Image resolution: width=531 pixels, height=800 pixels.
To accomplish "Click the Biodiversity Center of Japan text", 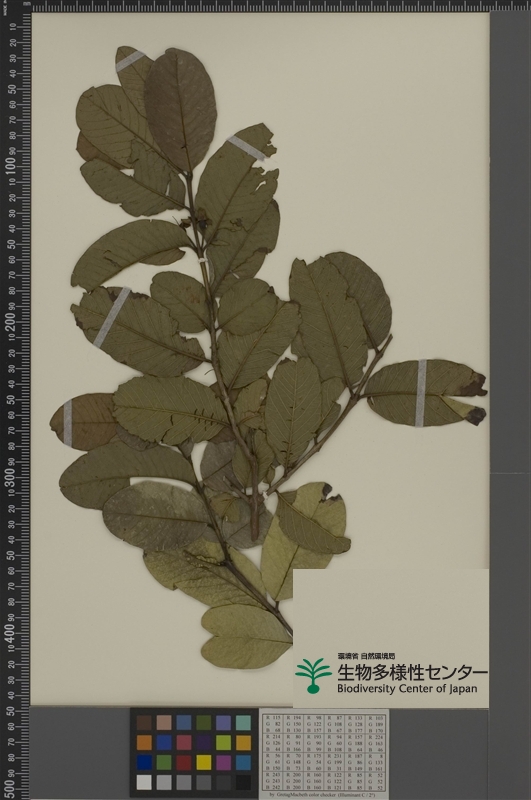I will coord(407,688).
